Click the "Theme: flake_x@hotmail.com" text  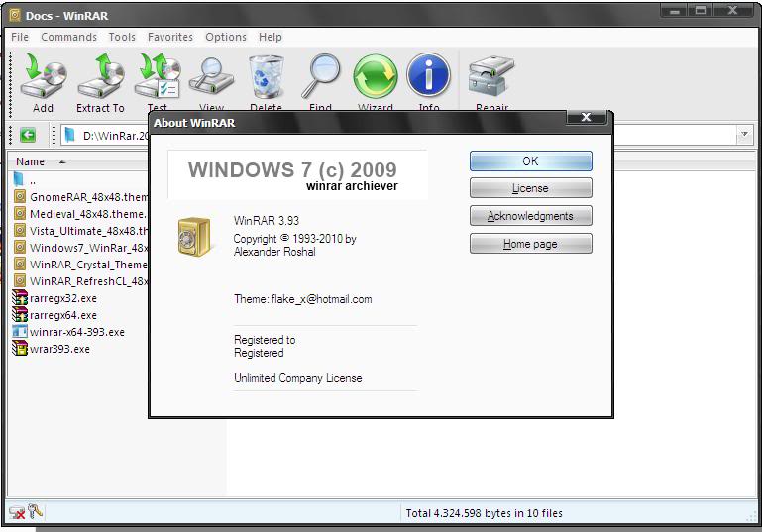tap(303, 299)
